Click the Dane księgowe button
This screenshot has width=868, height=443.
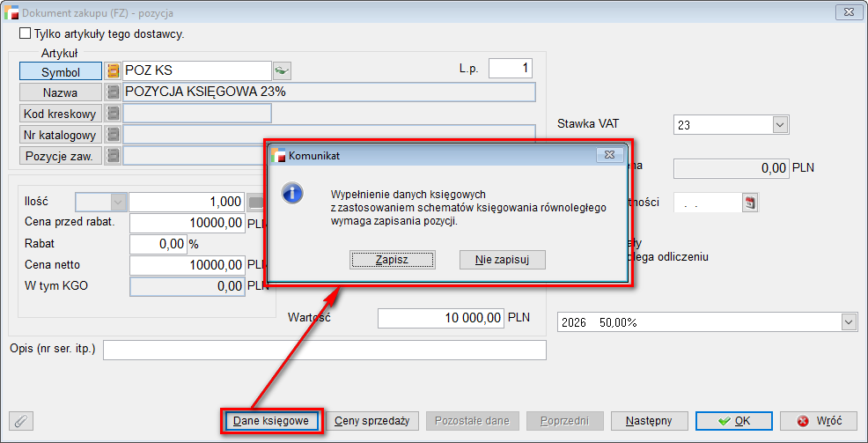coord(271,421)
